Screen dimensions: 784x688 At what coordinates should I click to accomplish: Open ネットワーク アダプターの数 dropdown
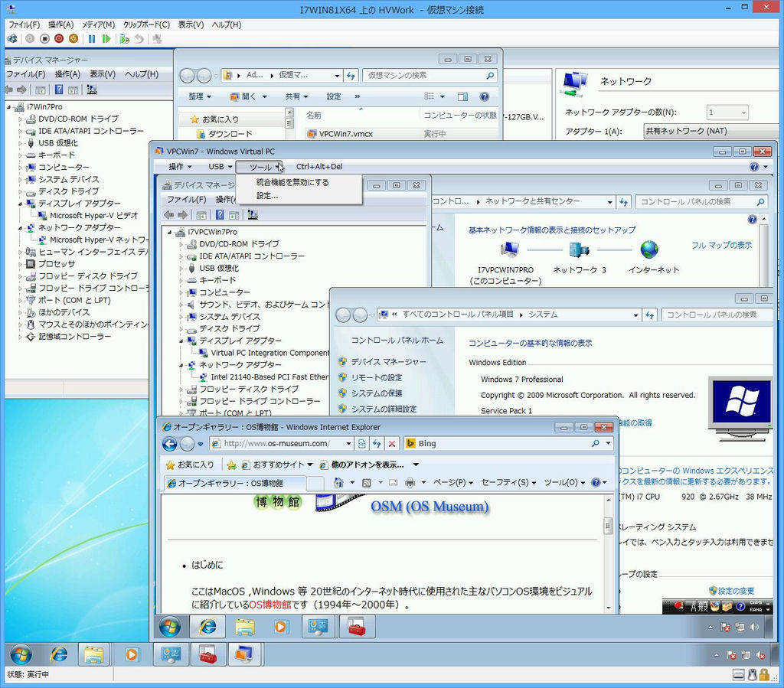(727, 112)
